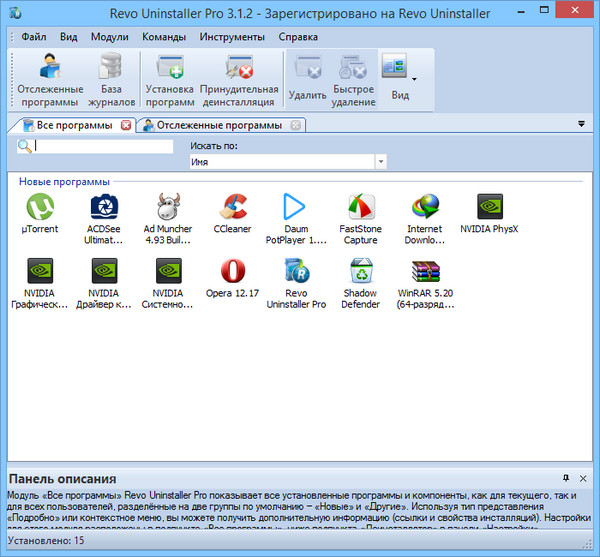Open the Файл menu

[x=34, y=37]
